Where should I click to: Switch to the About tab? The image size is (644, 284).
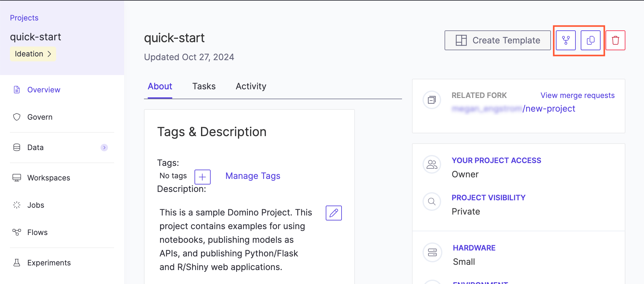[160, 86]
